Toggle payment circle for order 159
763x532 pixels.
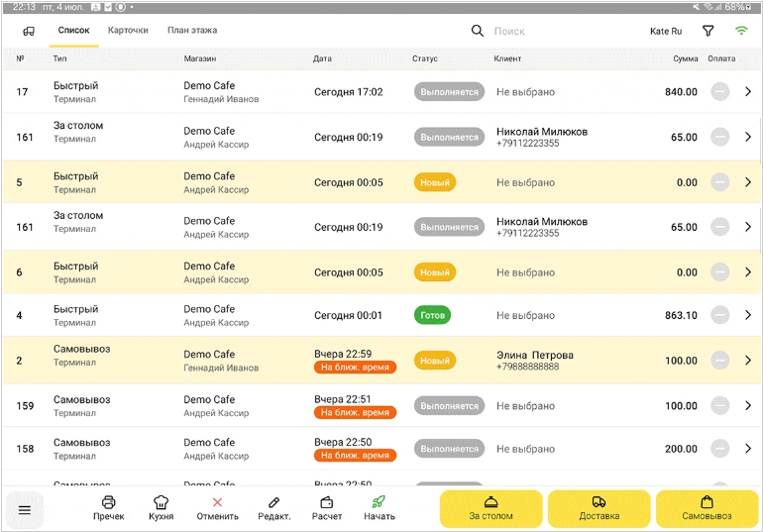coord(720,406)
